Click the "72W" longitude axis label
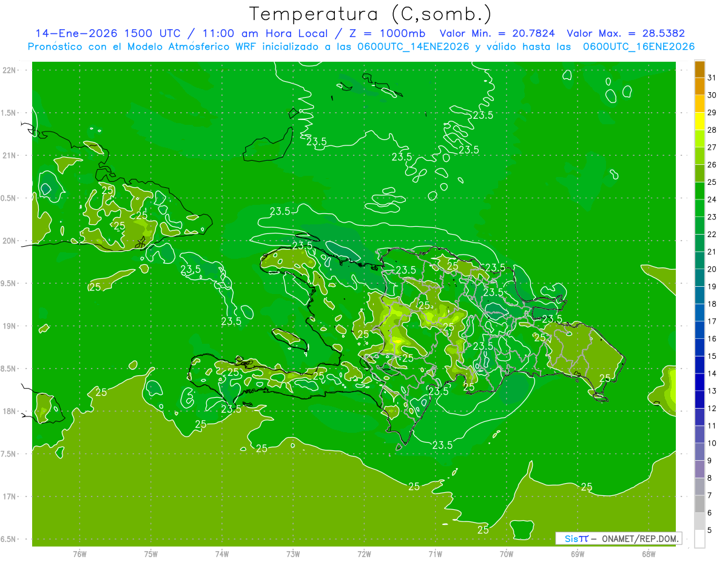The image size is (728, 562). (x=365, y=554)
